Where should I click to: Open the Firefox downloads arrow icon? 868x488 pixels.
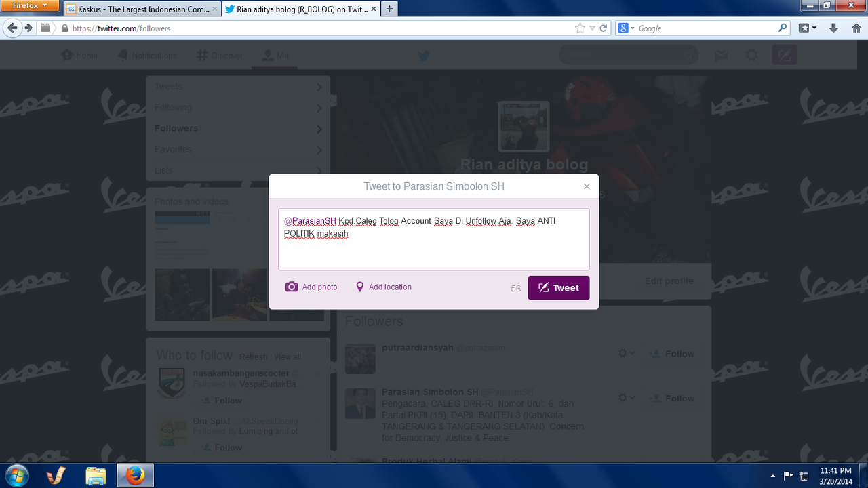point(834,28)
